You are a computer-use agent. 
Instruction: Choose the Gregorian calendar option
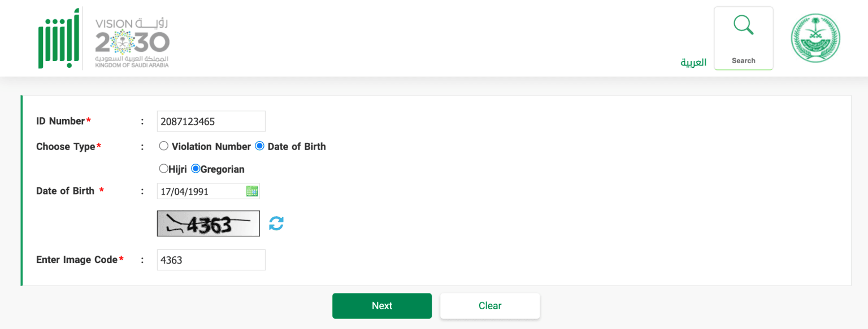[196, 168]
